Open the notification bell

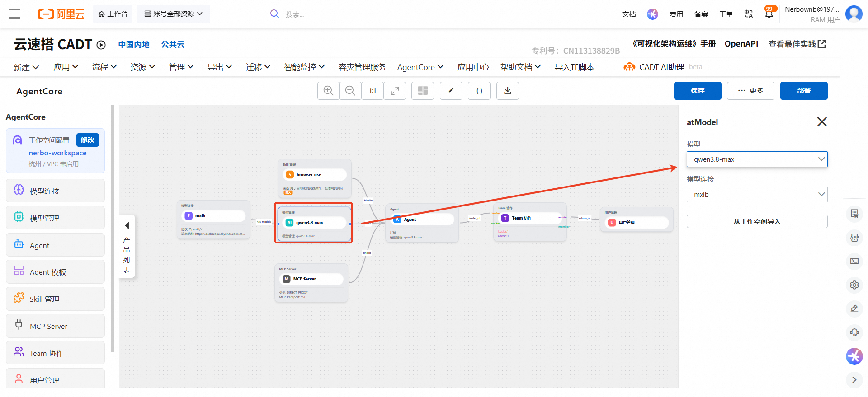click(x=769, y=14)
